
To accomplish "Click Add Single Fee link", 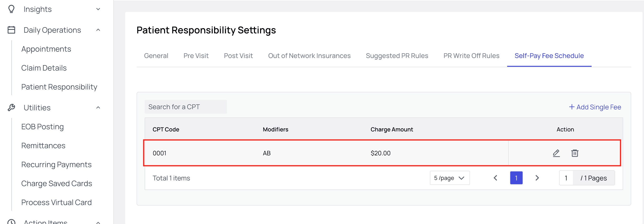I will pos(595,107).
